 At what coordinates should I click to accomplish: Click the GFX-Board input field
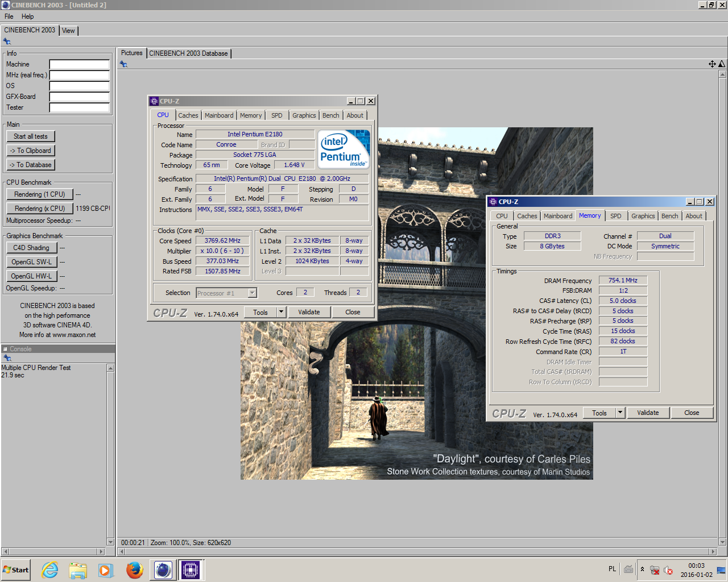pyautogui.click(x=80, y=97)
